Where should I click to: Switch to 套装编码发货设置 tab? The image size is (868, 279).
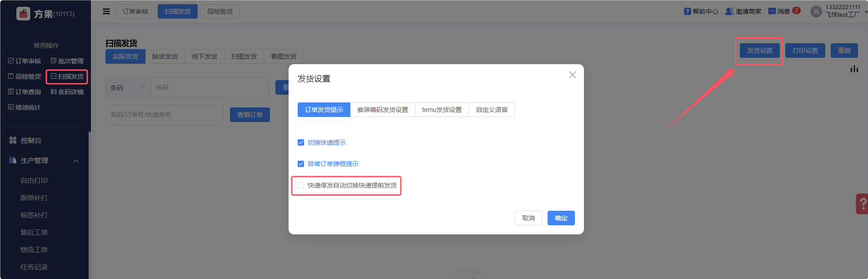[x=383, y=110]
